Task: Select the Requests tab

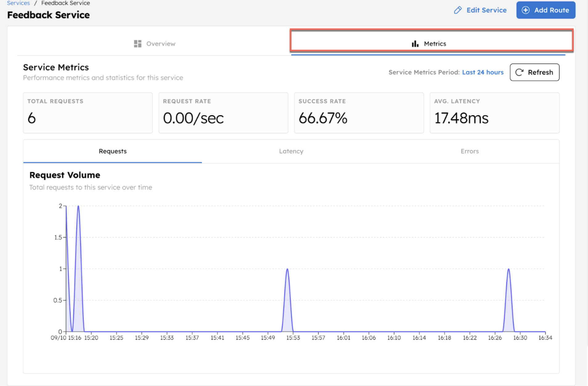Action: (112, 151)
